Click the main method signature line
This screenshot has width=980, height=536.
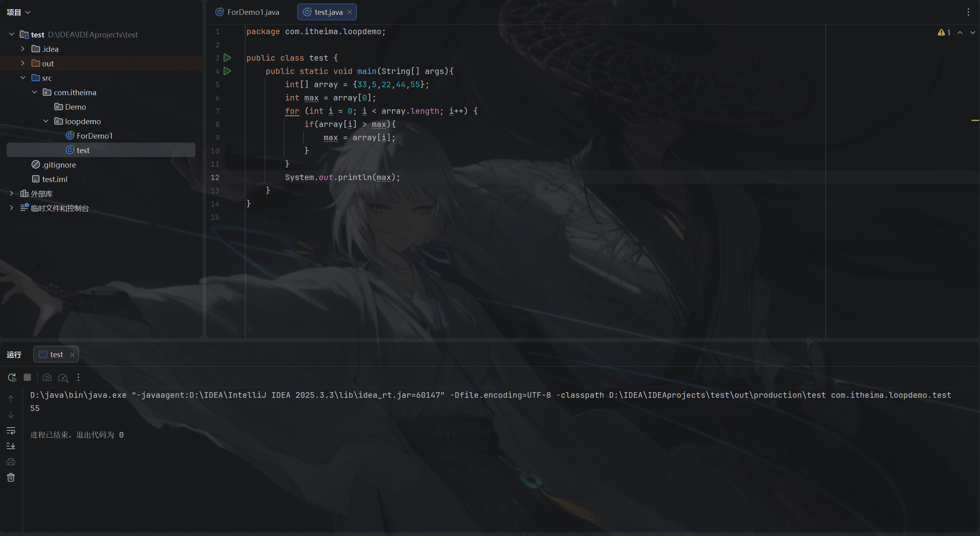click(x=360, y=71)
